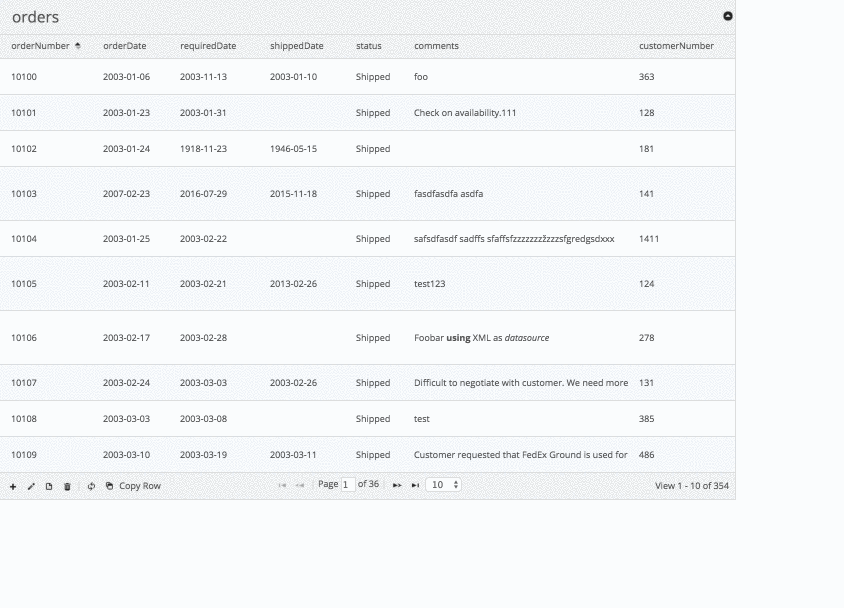
Task: Click the comment 'Check on availability.111'
Action: [x=465, y=113]
